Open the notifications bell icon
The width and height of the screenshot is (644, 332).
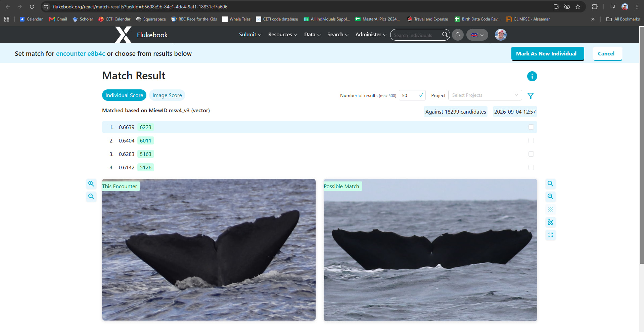458,35
